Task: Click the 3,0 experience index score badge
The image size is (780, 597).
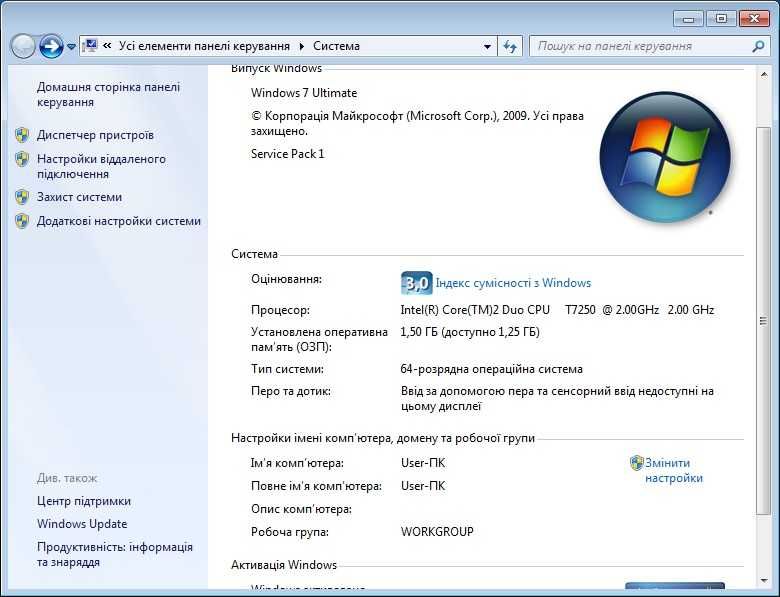Action: (x=416, y=283)
